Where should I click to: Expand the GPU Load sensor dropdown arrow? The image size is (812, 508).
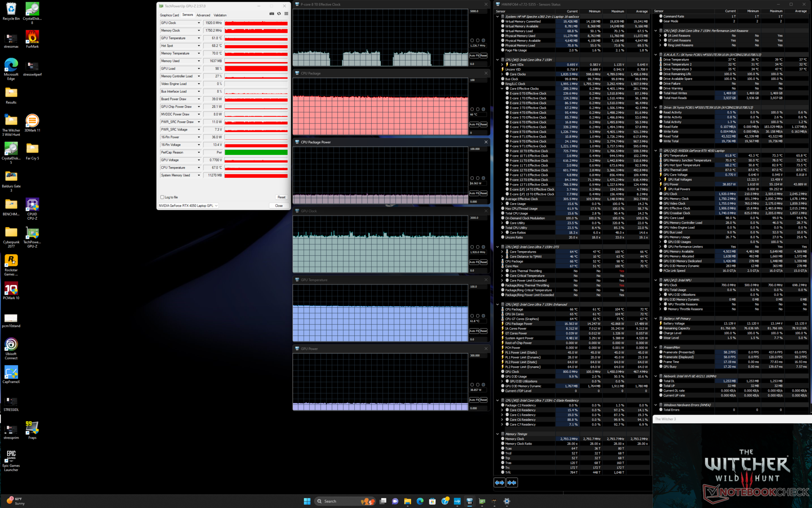(199, 69)
